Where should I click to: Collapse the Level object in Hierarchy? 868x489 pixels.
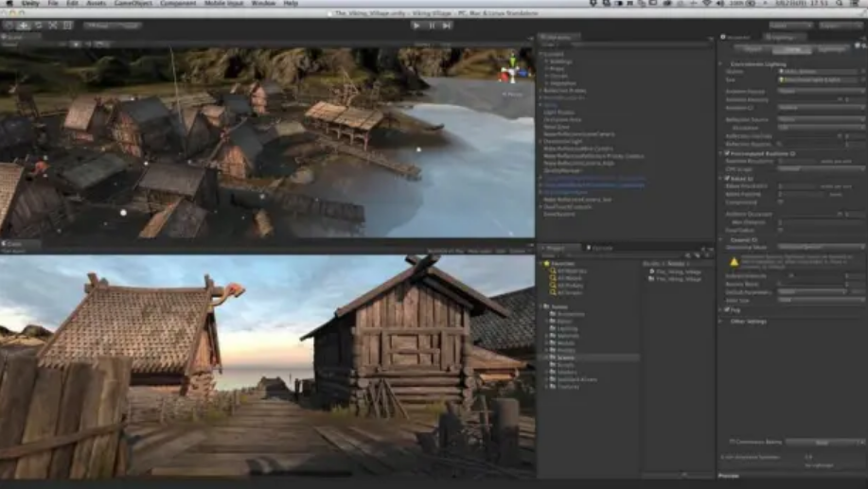click(x=540, y=54)
